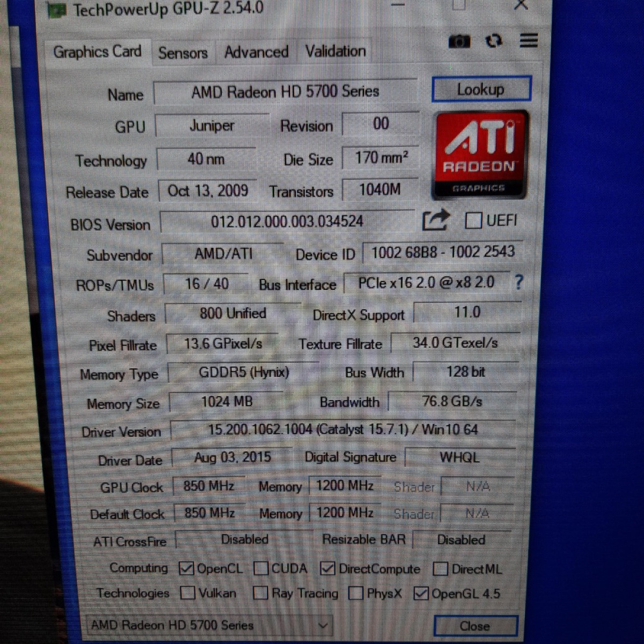Click the ATI CrossFire value Disabled

tap(245, 539)
